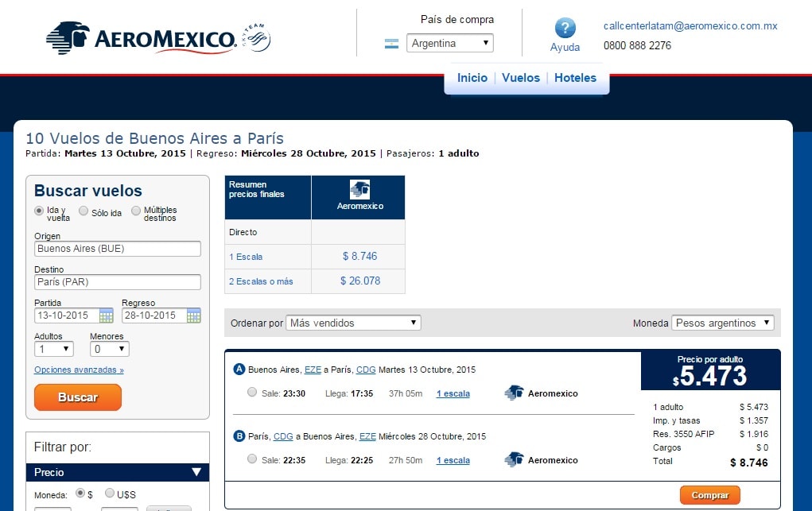Screen dimensions: 812x511
Task: Open the EZE airport link in return segment
Action: coord(367,436)
